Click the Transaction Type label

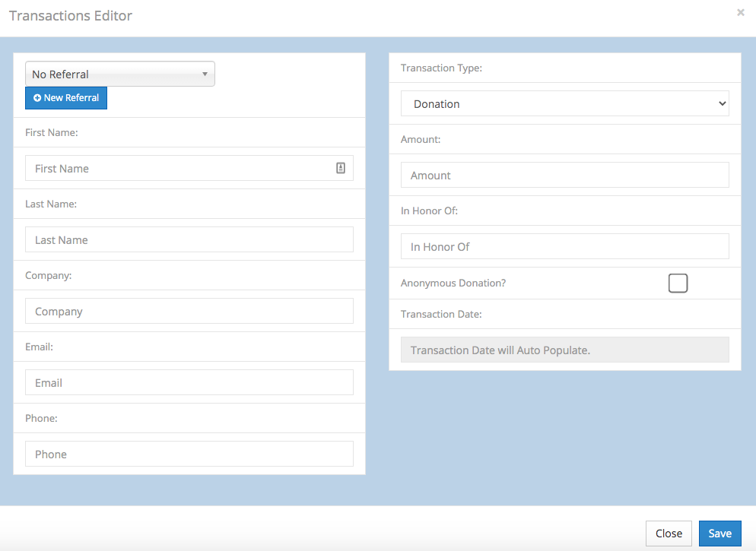[x=441, y=68]
